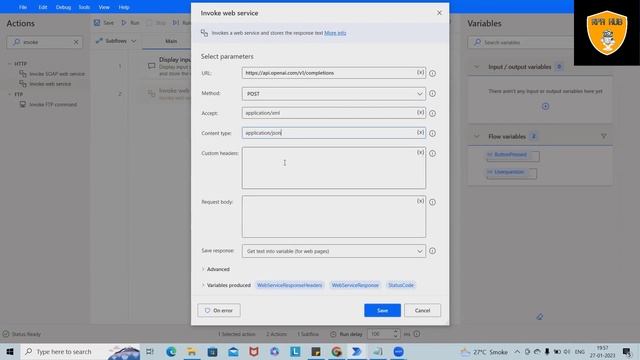The width and height of the screenshot is (640, 360).
Task: Clear the actions search with X icon
Action: click(76, 42)
